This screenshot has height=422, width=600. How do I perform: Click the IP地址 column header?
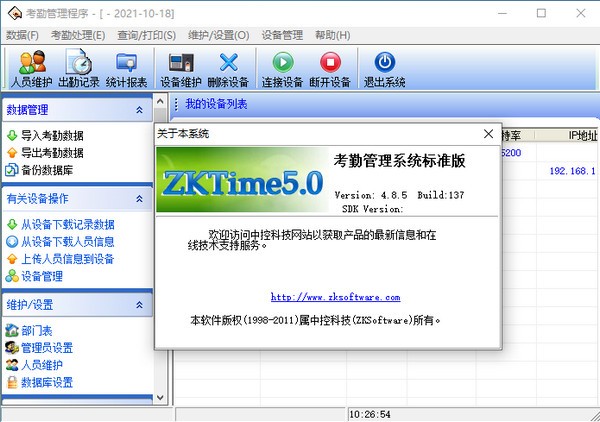point(567,135)
